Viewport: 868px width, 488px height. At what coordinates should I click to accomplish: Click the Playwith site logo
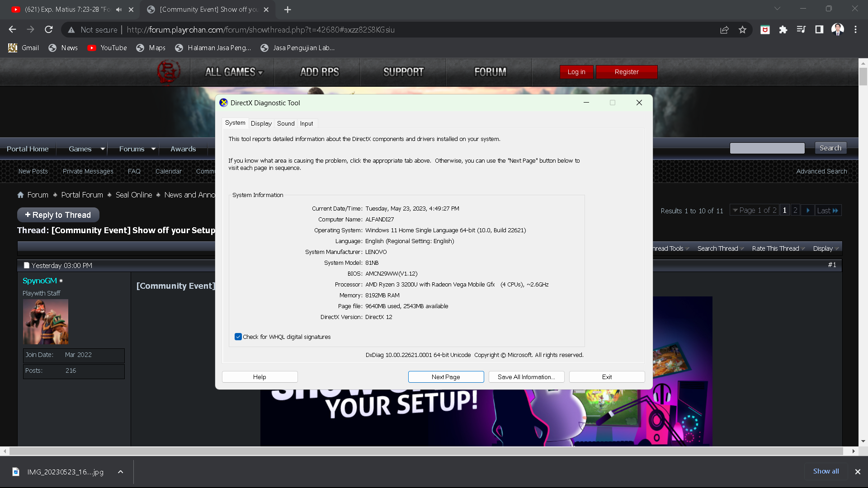(169, 72)
